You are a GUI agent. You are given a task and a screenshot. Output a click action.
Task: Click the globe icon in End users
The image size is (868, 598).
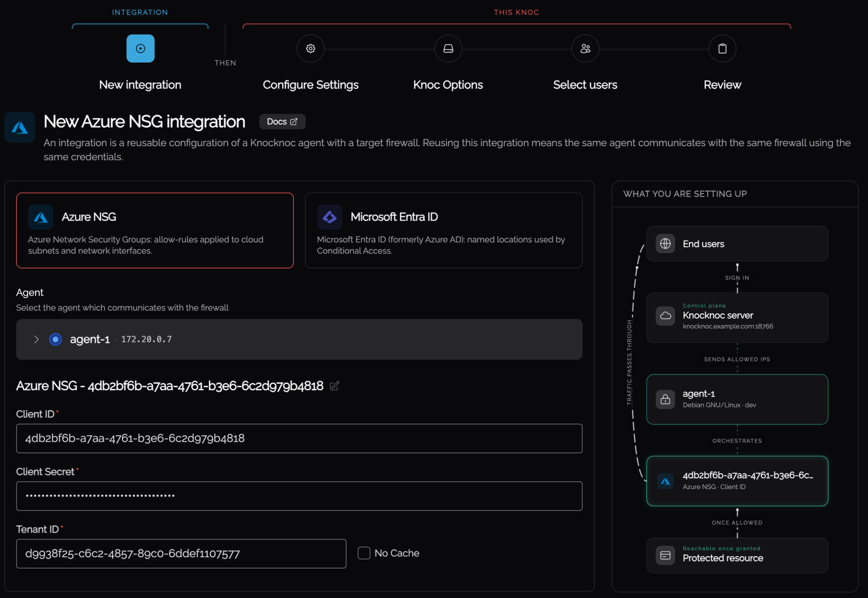click(665, 244)
